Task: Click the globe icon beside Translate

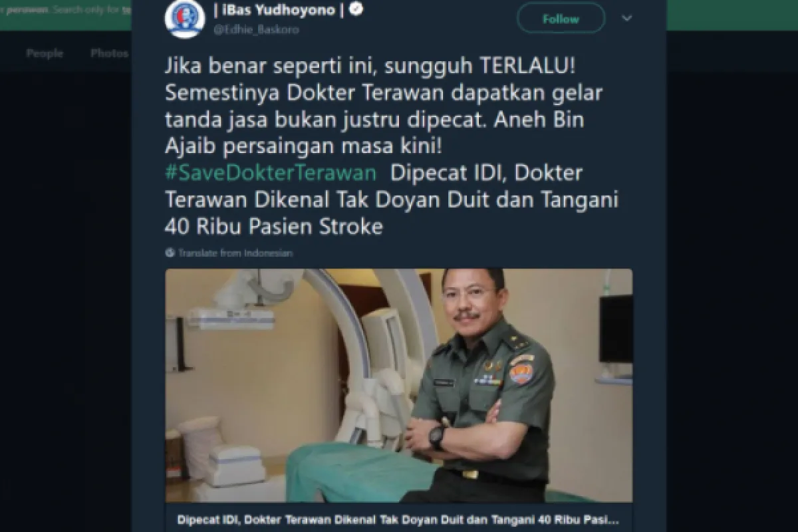Action: coord(170,253)
